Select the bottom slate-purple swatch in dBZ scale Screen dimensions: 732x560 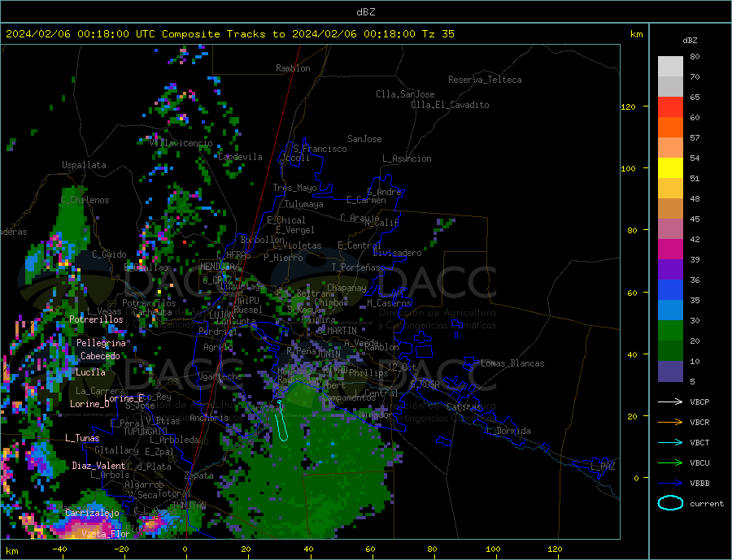[670, 371]
